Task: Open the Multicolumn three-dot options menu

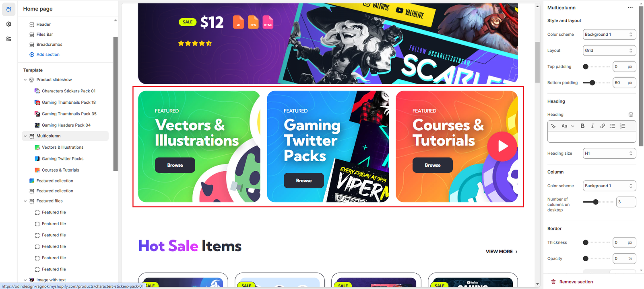Action: 630,8
